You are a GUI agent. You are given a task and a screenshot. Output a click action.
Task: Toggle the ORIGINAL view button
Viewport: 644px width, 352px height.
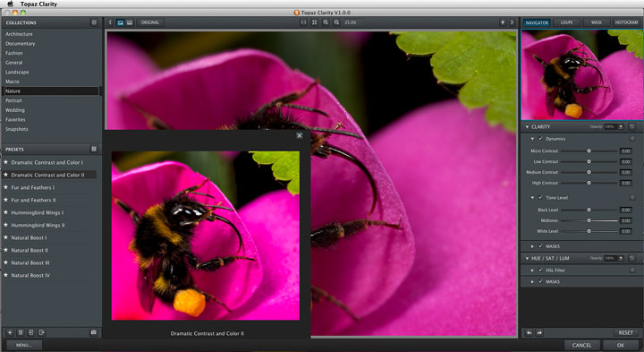(x=150, y=22)
